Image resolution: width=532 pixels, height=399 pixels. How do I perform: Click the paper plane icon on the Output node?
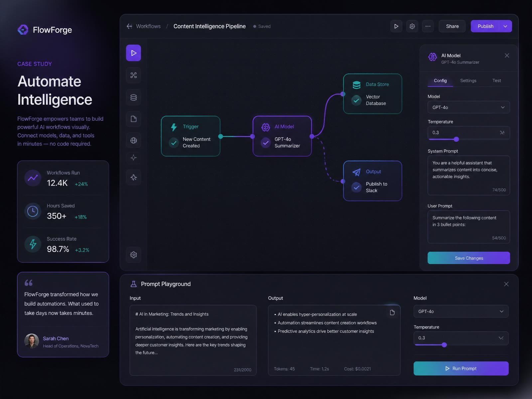tap(356, 172)
